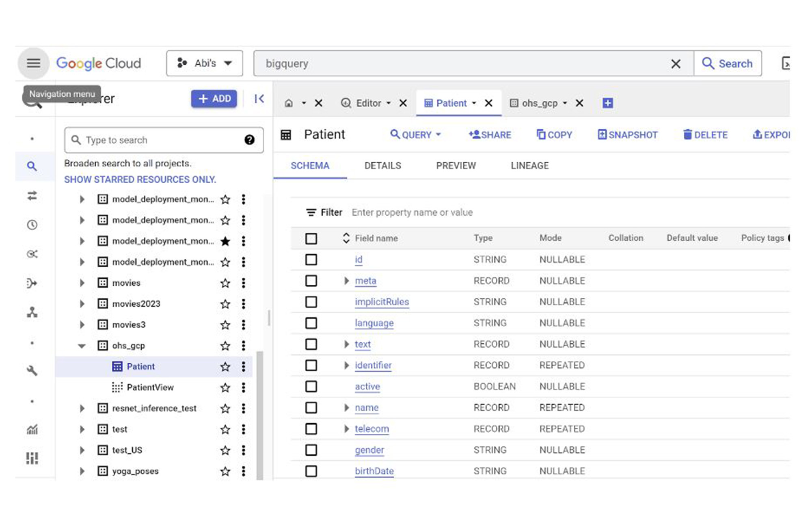Check the implicitRules field checkbox
The width and height of the screenshot is (812, 526).
point(311,302)
